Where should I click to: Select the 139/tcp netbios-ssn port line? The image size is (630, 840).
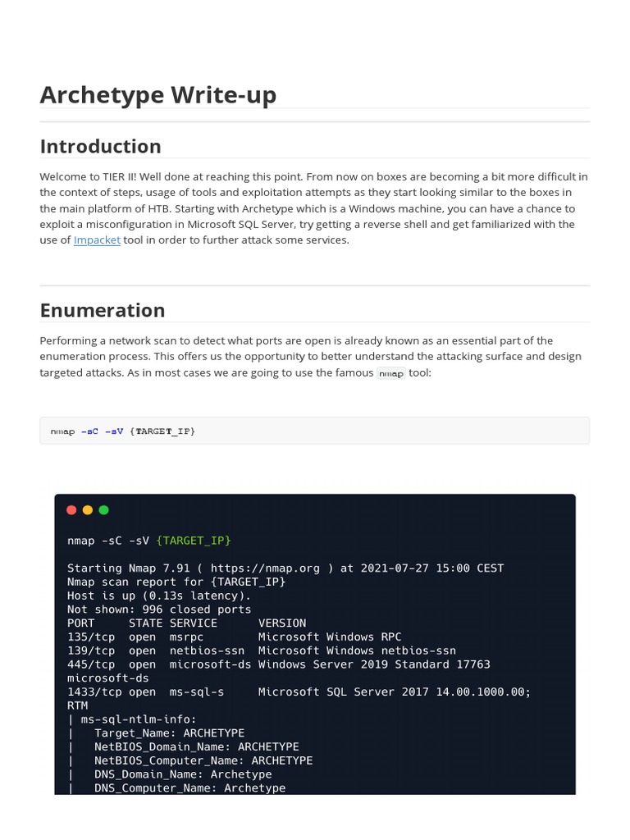(x=261, y=651)
